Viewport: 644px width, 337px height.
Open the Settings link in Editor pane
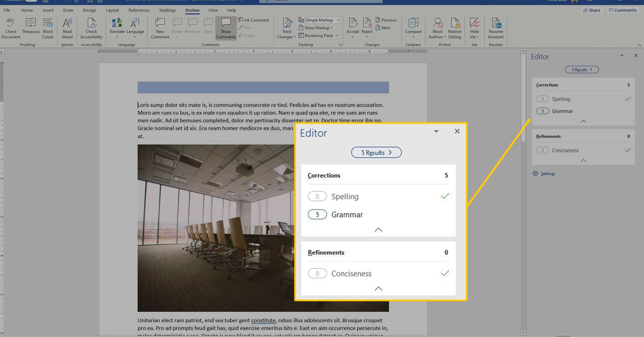(548, 174)
